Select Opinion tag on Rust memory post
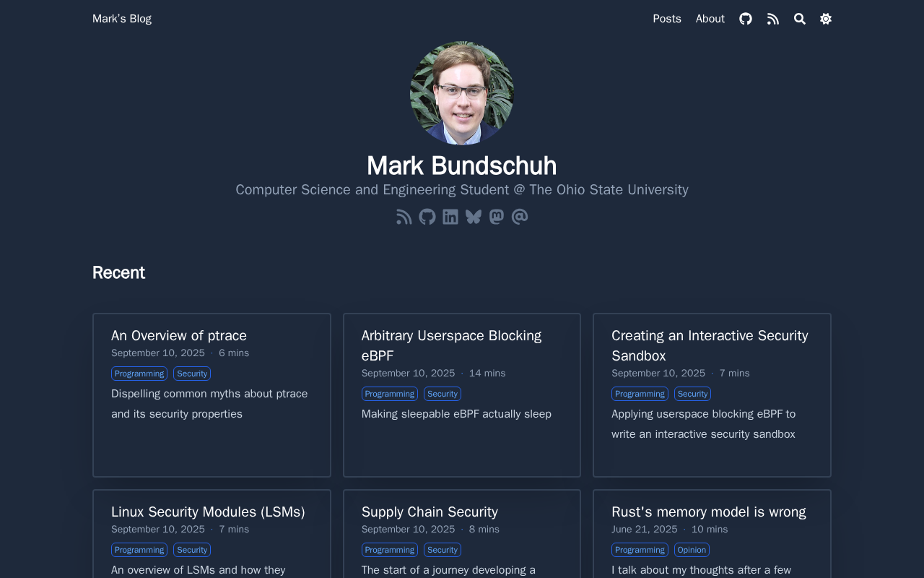This screenshot has width=924, height=578. (692, 550)
